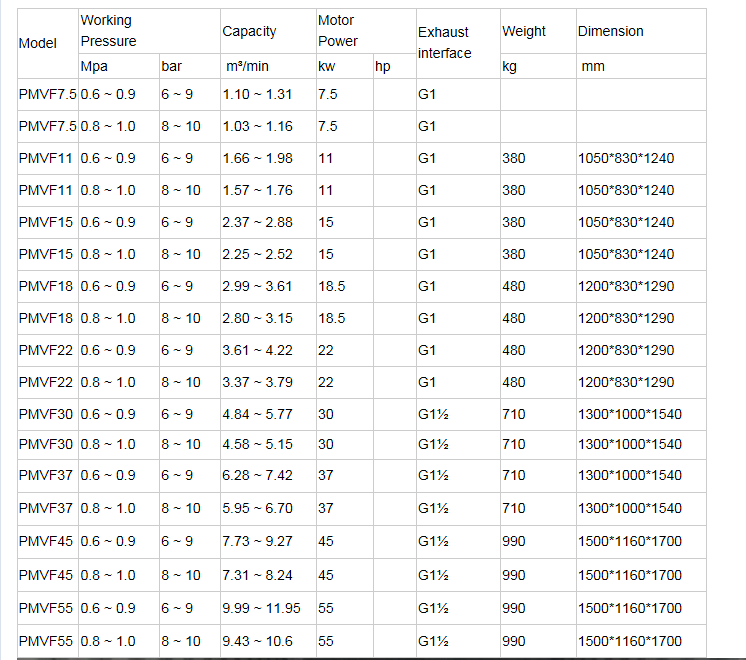This screenshot has height=660, width=746.
Task: Click dimension 1200*830*1290 in first PMVF18 row
Action: point(626,286)
